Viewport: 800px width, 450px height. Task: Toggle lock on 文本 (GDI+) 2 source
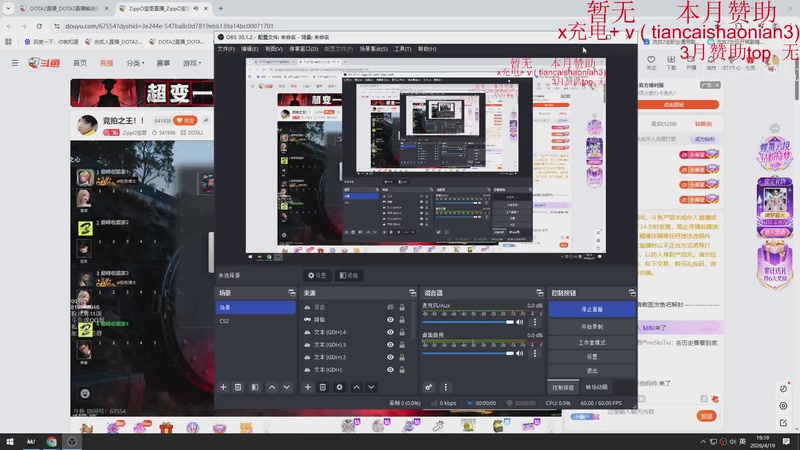(x=402, y=357)
